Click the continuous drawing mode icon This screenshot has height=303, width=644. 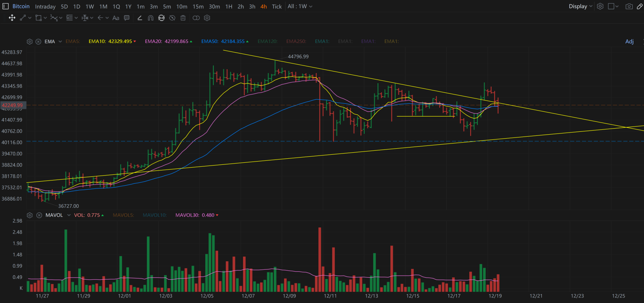[161, 18]
